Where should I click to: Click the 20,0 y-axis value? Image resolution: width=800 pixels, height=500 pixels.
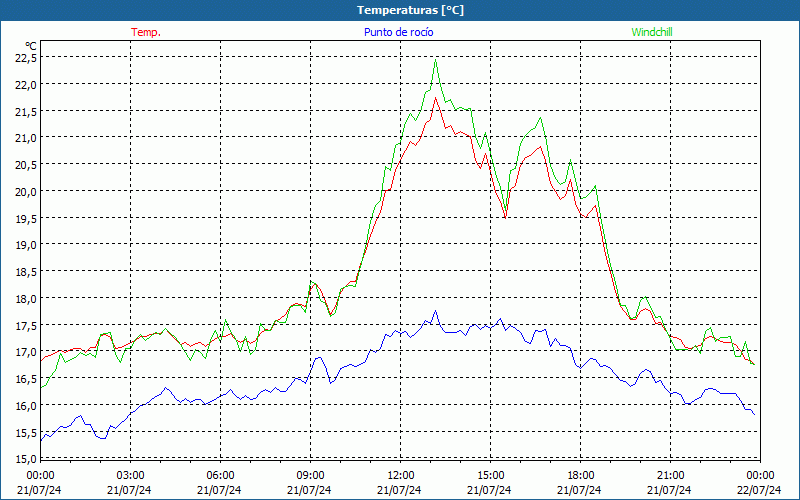26,192
